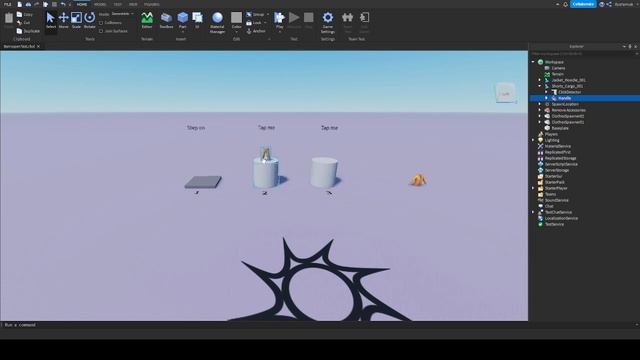The image size is (640, 360).
Task: Switch to the HOME ribbon tab
Action: [x=82, y=4]
